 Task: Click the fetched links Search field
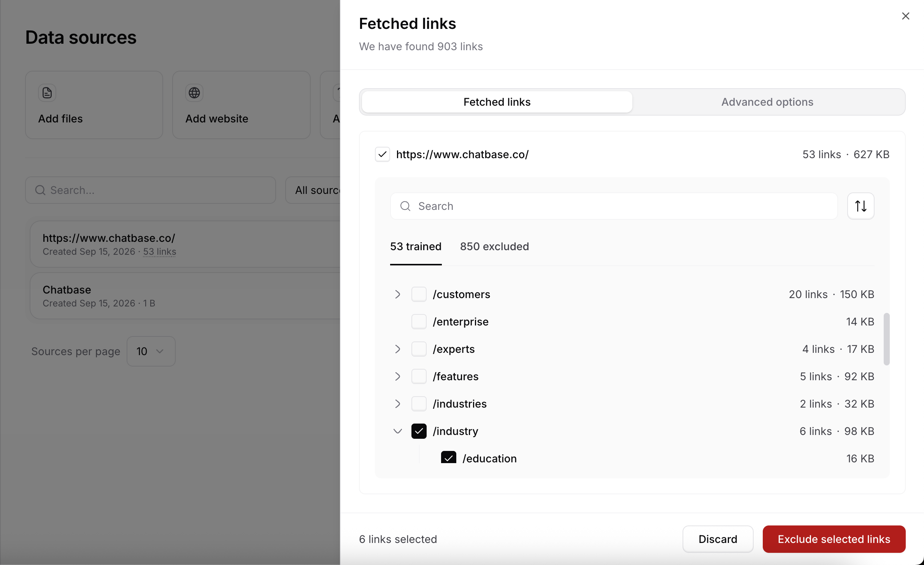point(614,206)
